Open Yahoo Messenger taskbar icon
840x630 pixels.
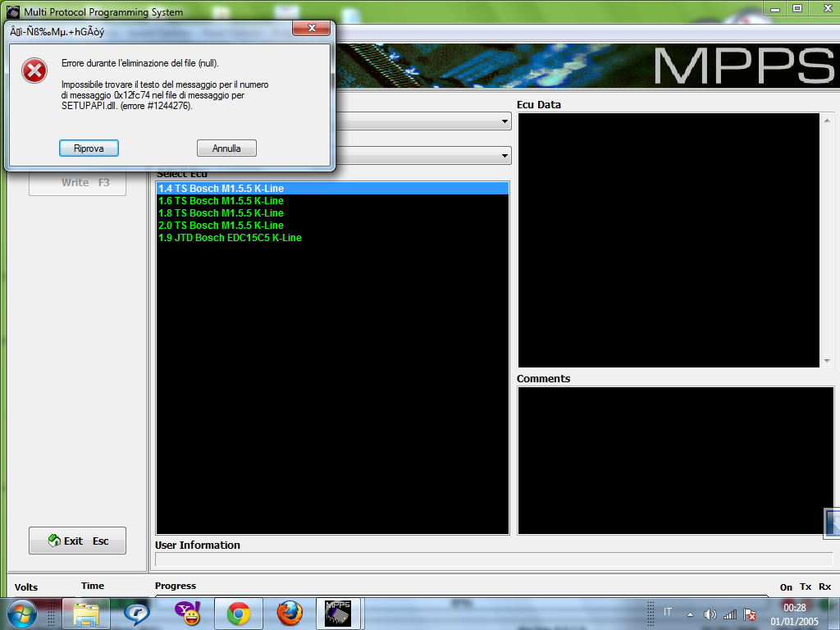pos(188,614)
